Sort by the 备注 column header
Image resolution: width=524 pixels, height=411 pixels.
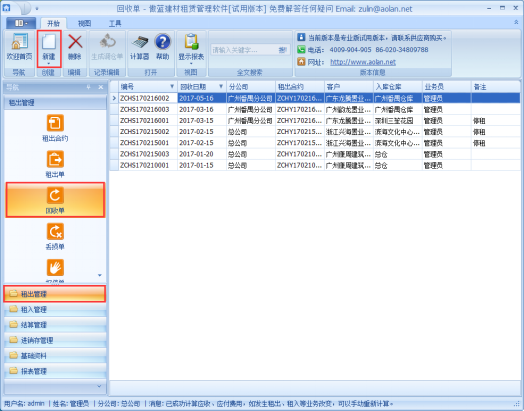click(x=496, y=87)
